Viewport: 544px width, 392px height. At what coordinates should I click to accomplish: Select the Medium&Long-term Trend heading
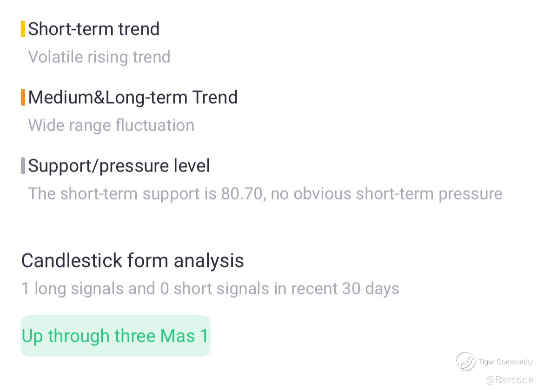coord(133,97)
